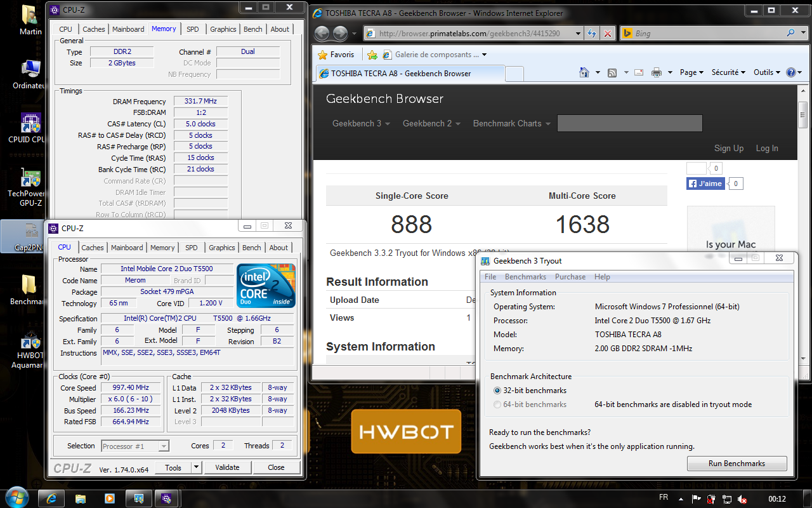Open the File menu in Geekbench 3 Tryout

[x=490, y=277]
